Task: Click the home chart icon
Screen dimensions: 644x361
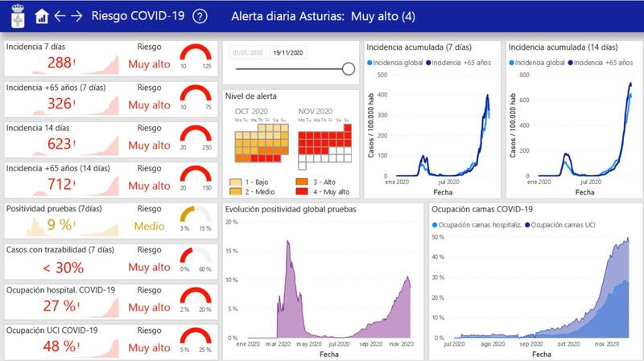Action: (x=42, y=16)
